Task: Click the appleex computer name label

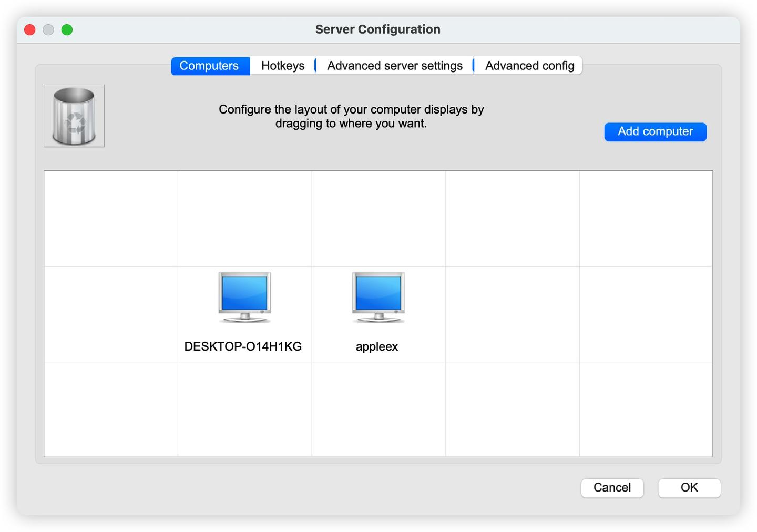Action: [x=377, y=346]
